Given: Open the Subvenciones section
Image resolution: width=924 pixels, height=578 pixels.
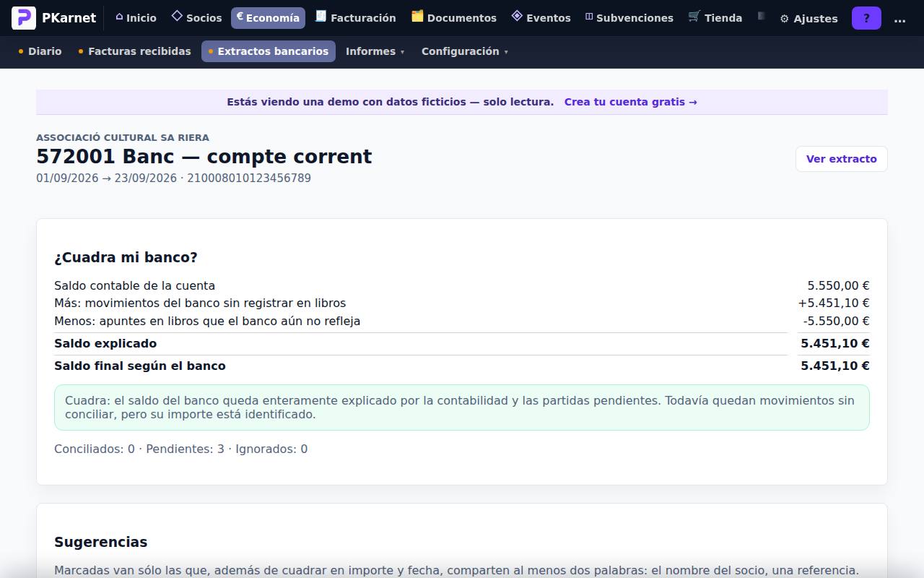Looking at the screenshot, I should coord(629,18).
